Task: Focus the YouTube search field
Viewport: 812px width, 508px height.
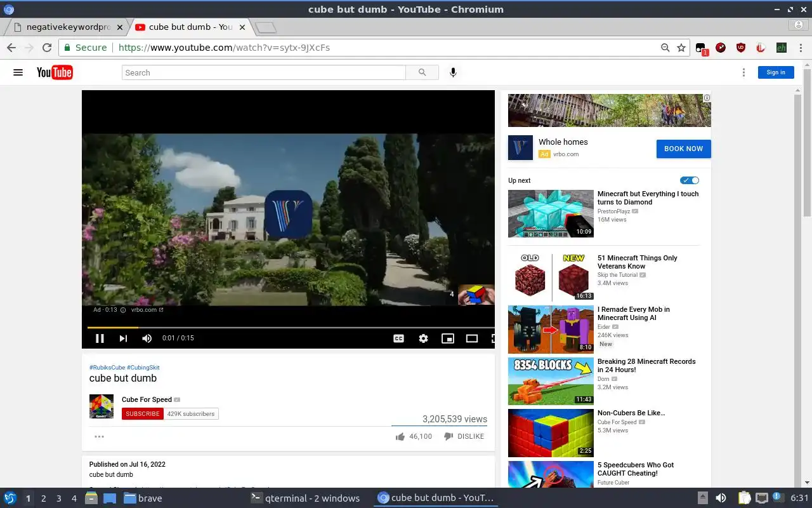Action: tap(264, 72)
